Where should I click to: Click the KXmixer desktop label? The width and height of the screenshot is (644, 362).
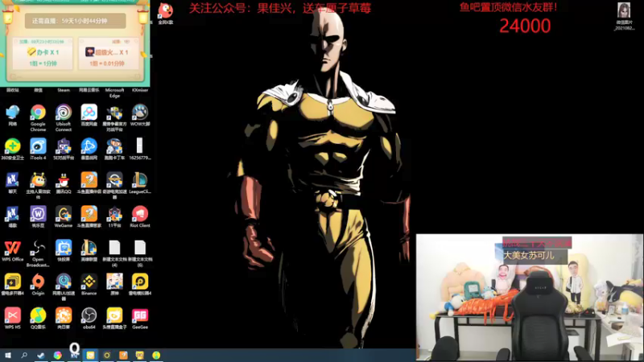[140, 90]
